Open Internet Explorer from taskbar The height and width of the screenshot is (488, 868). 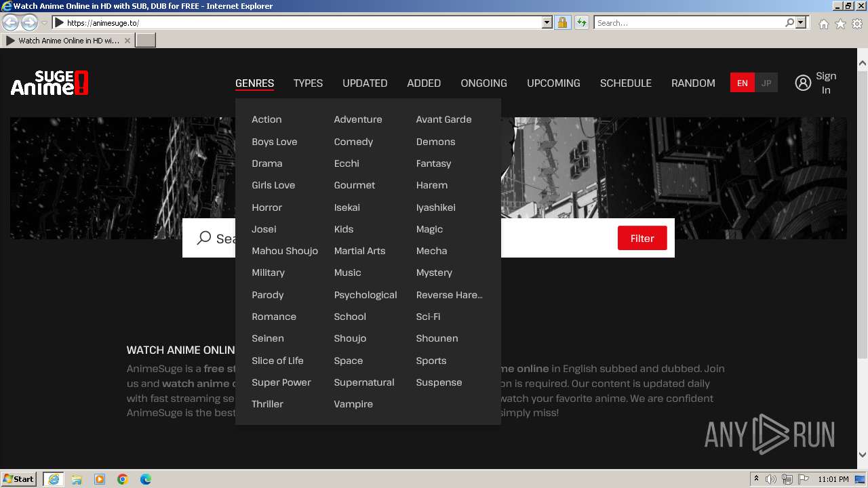point(53,479)
